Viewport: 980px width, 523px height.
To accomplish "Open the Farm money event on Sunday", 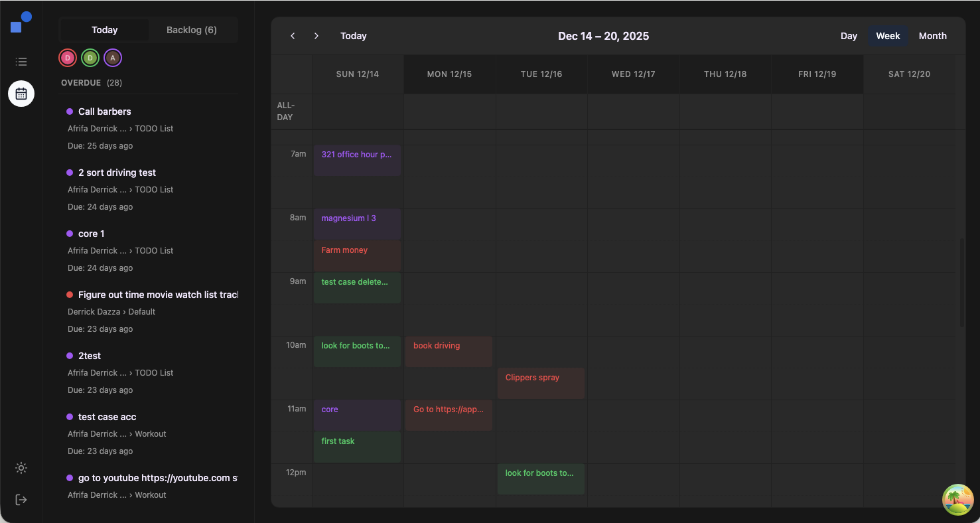I will [357, 256].
